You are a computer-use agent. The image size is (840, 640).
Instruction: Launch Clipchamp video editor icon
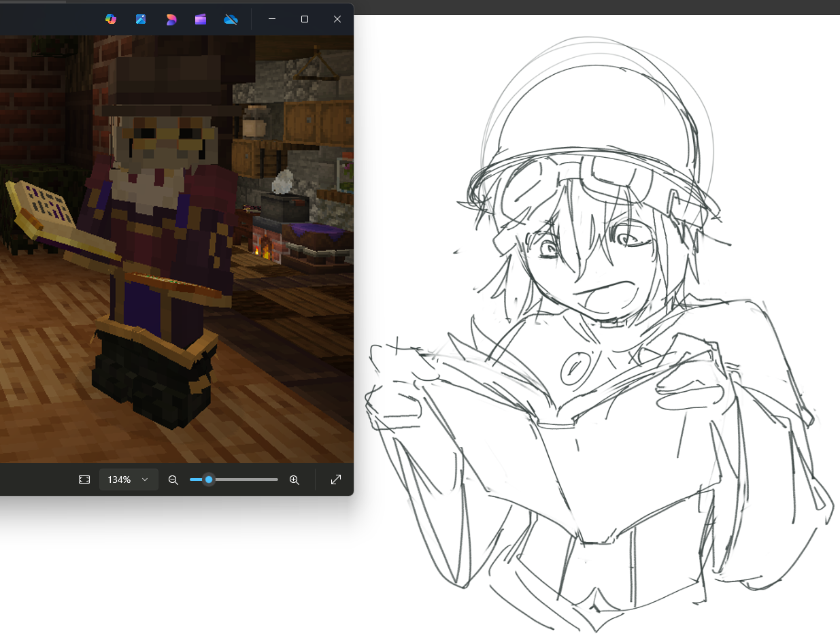[201, 19]
